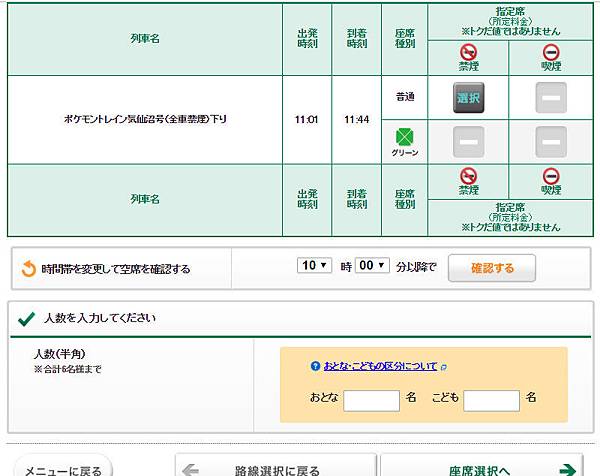Click departure time 11:01
This screenshot has width=600, height=476.
pos(307,119)
